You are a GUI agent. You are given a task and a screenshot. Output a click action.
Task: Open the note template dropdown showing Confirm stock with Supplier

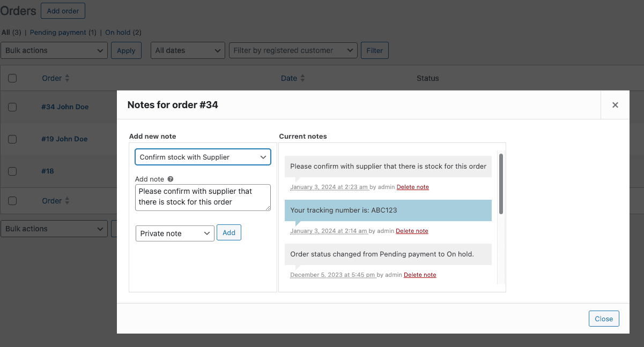tap(203, 157)
